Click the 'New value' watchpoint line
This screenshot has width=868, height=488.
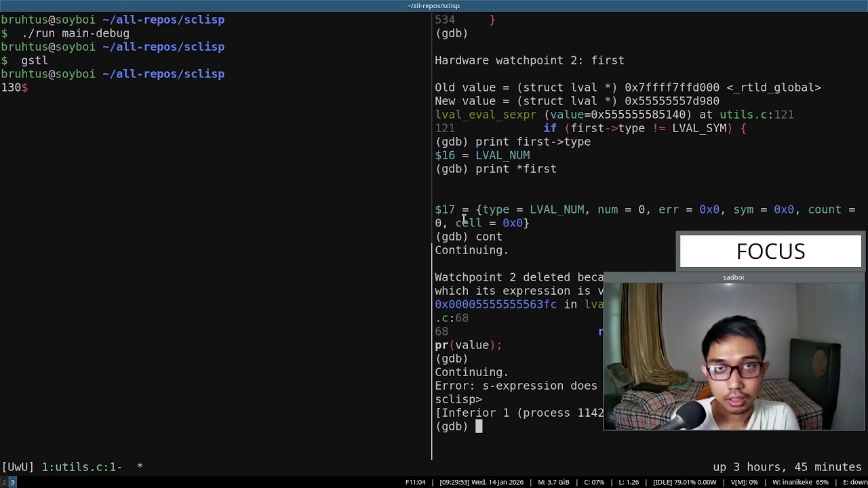tap(577, 101)
